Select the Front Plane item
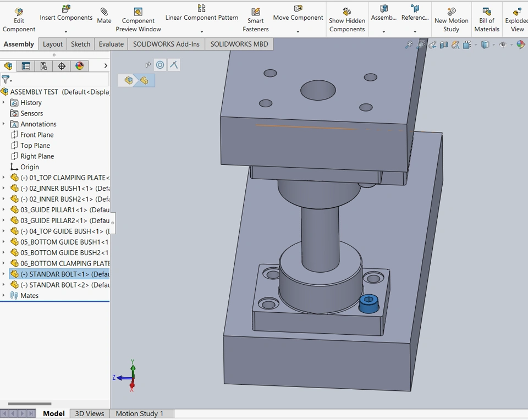The image size is (528, 420). (37, 135)
